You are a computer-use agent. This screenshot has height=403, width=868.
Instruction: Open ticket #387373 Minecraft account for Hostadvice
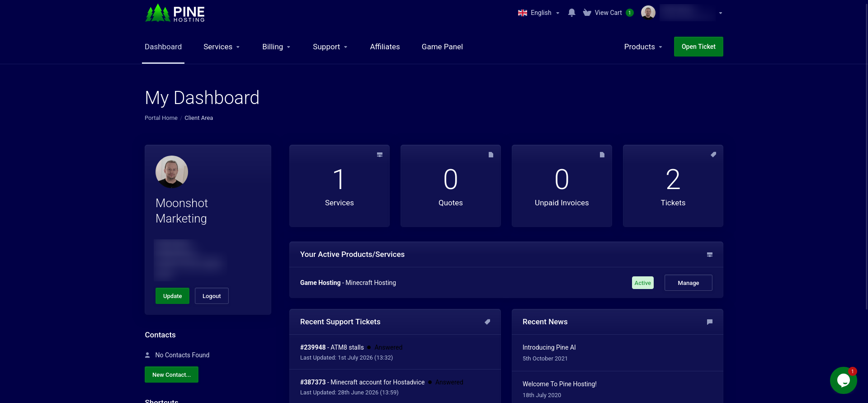point(395,387)
